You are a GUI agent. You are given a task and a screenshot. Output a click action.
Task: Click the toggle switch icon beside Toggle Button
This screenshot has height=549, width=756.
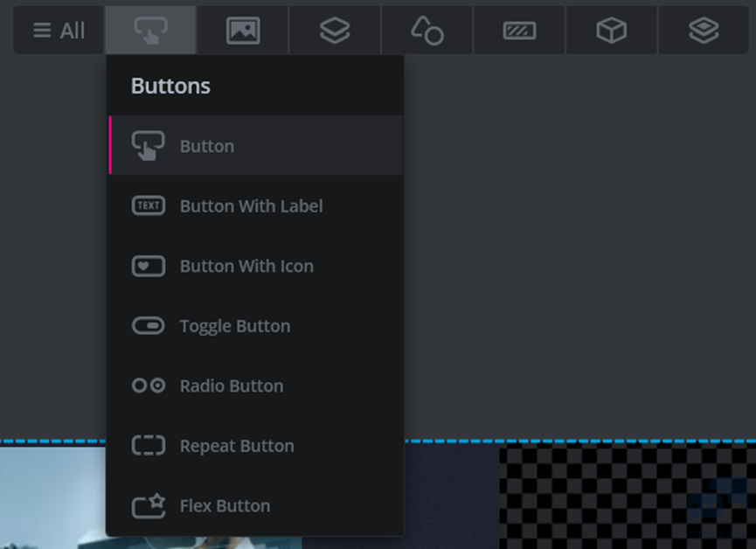point(148,325)
